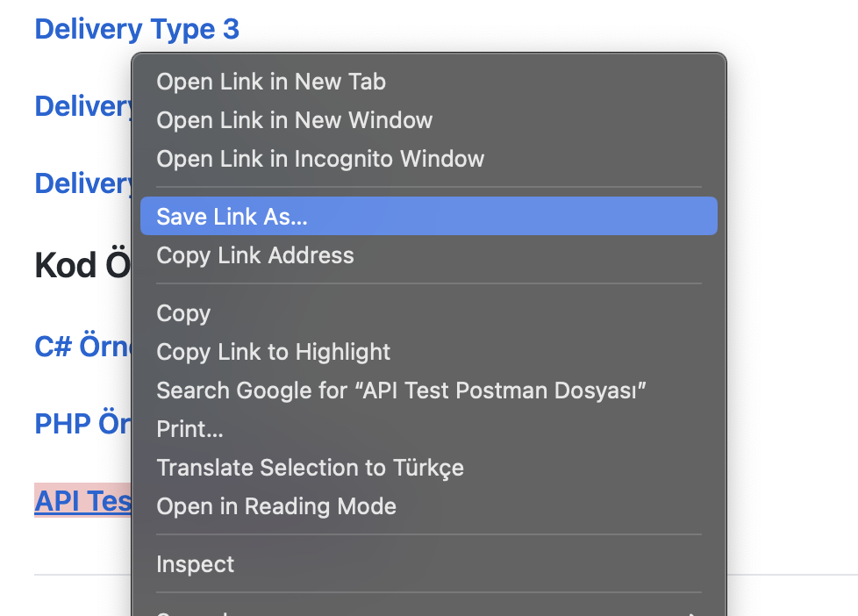
Task: Open the page in Reading Mode
Action: (x=275, y=506)
